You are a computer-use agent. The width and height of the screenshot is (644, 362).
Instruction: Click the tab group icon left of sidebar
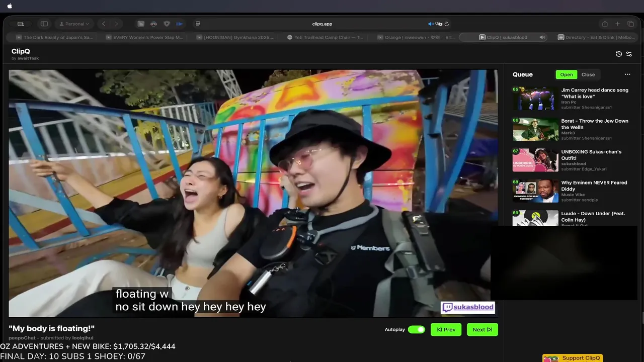coord(21,24)
